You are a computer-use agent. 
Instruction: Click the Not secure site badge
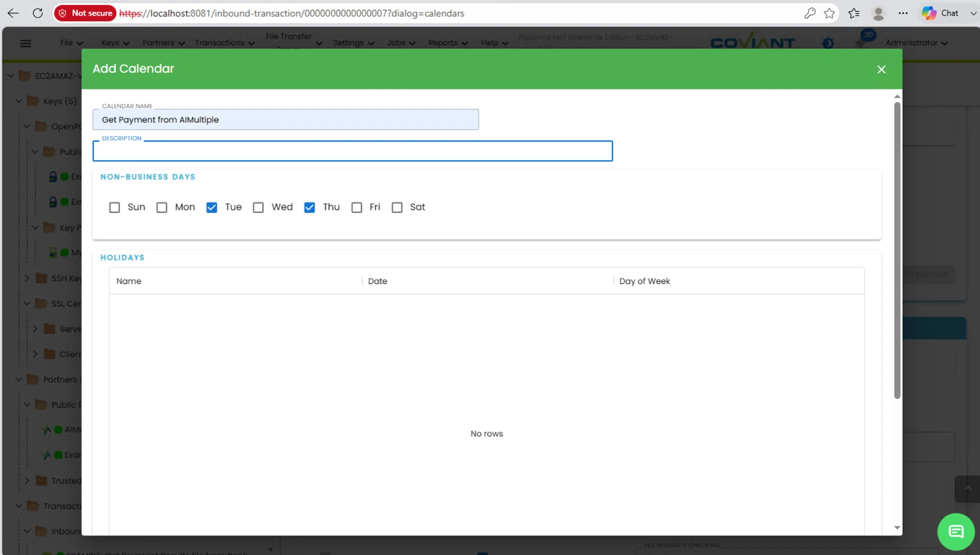[x=85, y=13]
